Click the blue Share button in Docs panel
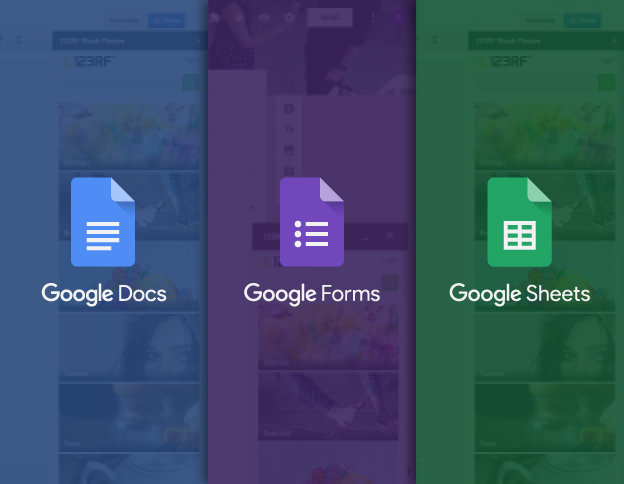 coord(166,21)
